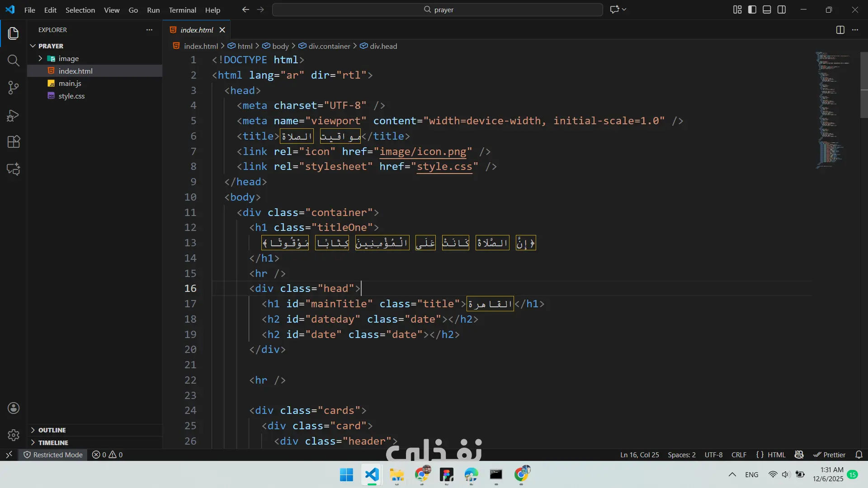
Task: Expand the TIMELINE section
Action: pos(53,442)
